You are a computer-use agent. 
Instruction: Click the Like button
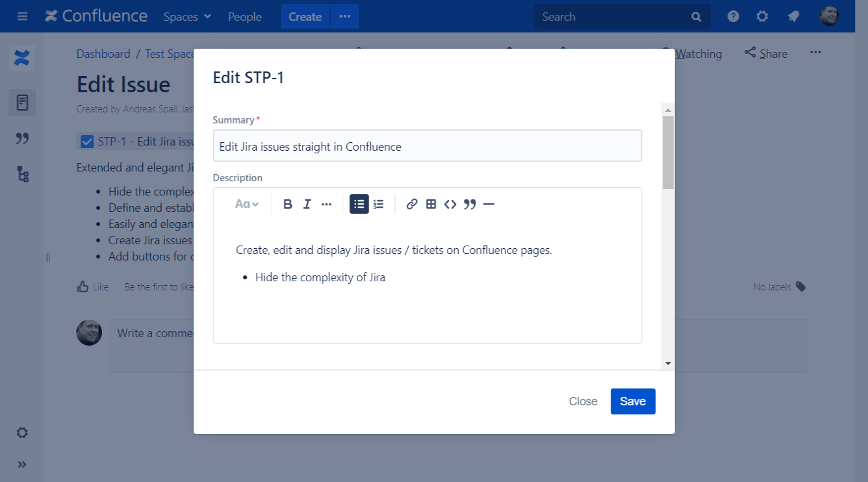[93, 286]
